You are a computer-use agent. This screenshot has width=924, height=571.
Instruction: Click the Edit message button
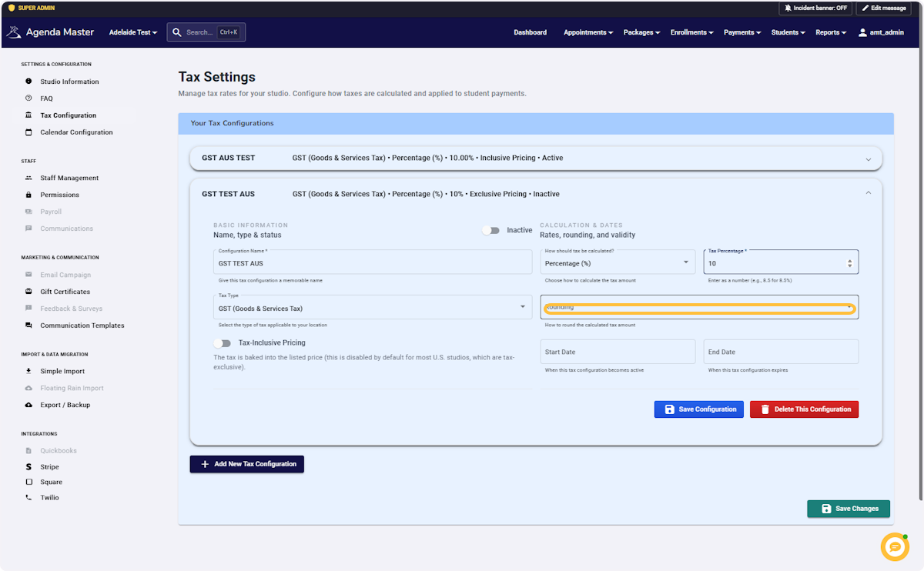point(884,8)
